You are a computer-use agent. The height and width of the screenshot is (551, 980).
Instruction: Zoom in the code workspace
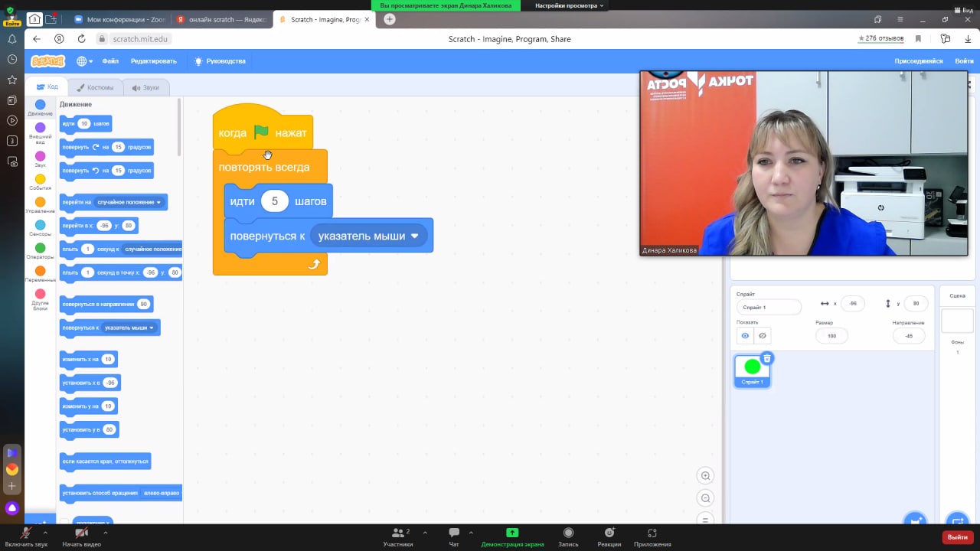coord(706,476)
